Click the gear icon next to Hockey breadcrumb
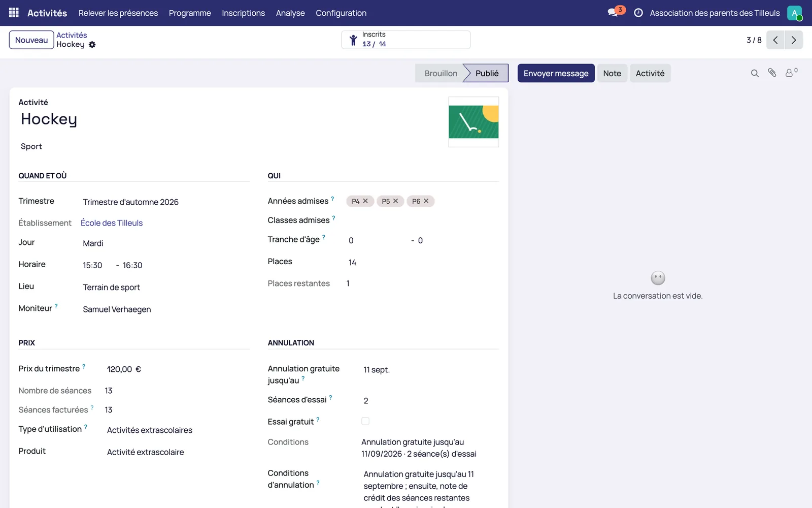812x508 pixels. (92, 45)
